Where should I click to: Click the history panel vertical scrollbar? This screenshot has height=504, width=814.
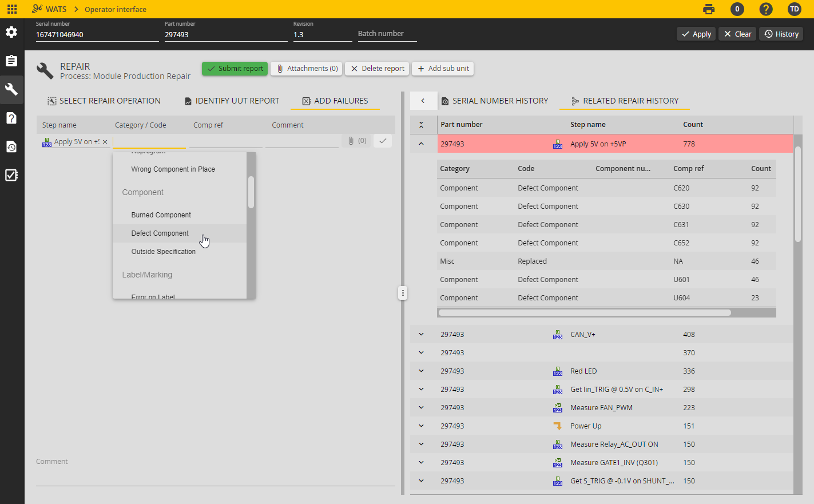798,195
